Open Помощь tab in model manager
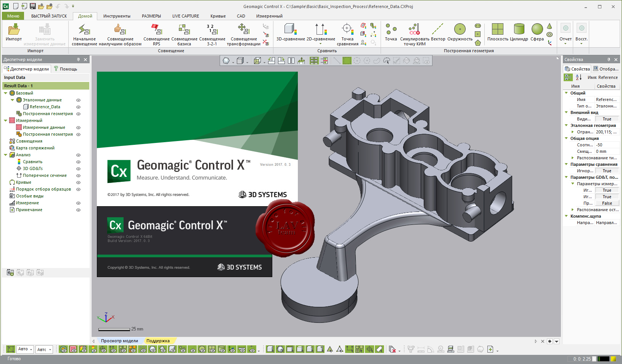This screenshot has width=622, height=364. point(66,69)
